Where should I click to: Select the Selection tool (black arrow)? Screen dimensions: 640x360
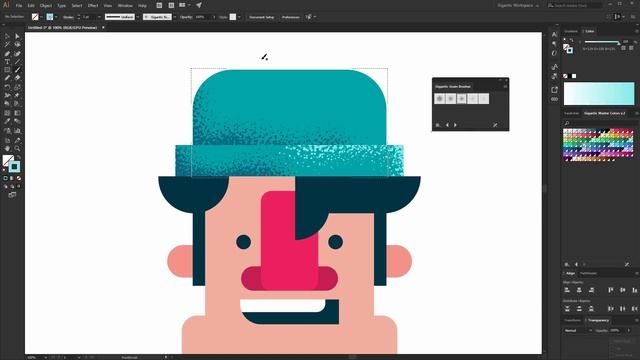tap(7, 36)
